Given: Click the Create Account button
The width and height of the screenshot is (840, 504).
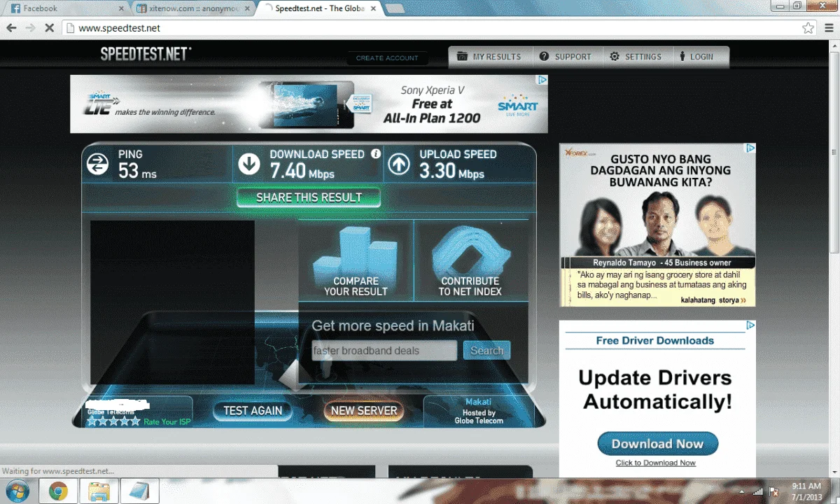Looking at the screenshot, I should pos(387,58).
